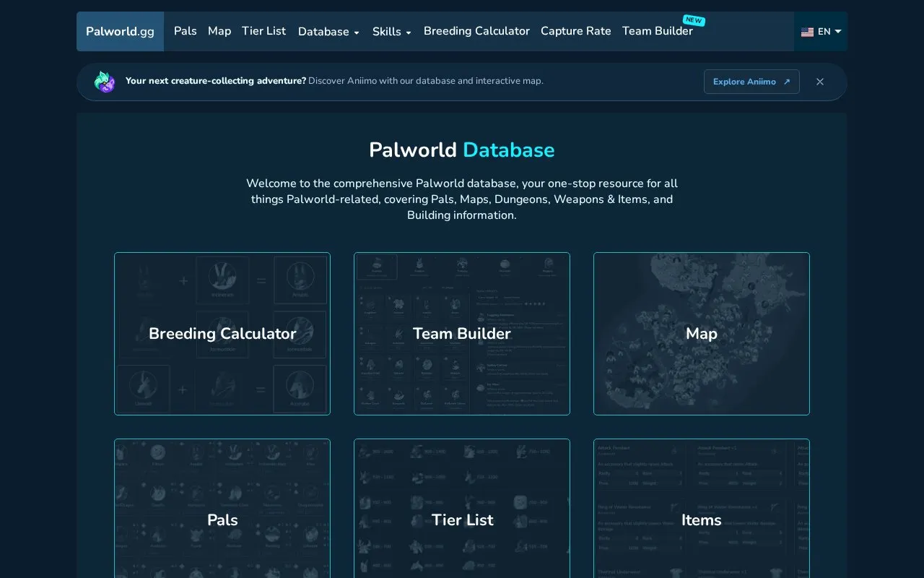Screen dimensions: 924x578
Task: Open the Capture Rate page
Action: (x=576, y=31)
